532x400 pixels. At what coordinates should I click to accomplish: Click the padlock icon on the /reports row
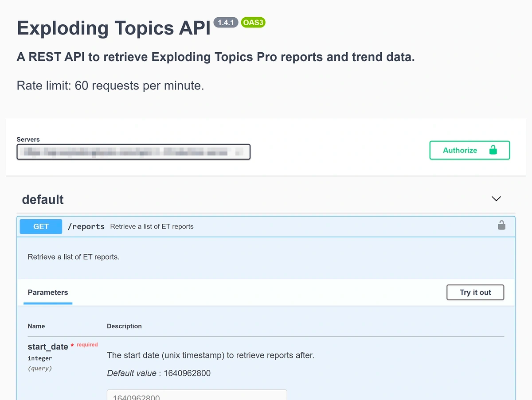[501, 225]
